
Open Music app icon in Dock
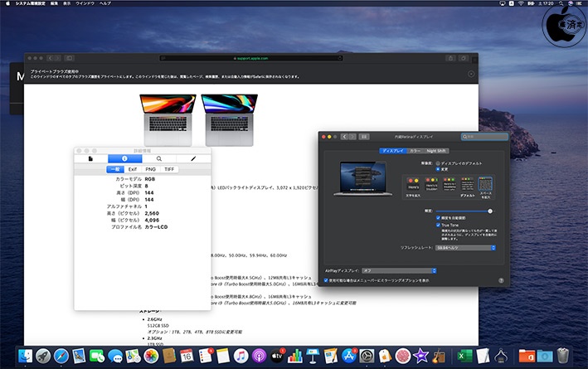click(241, 356)
